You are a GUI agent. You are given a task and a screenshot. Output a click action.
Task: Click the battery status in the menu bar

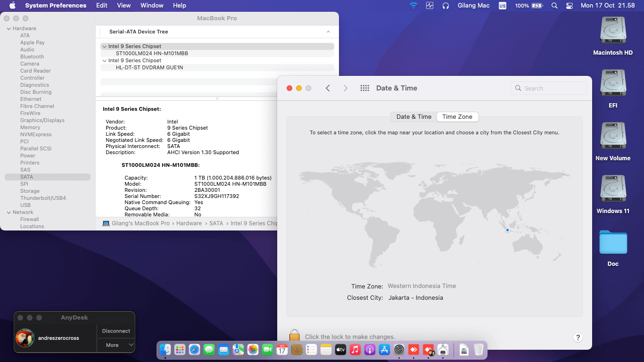click(x=529, y=6)
